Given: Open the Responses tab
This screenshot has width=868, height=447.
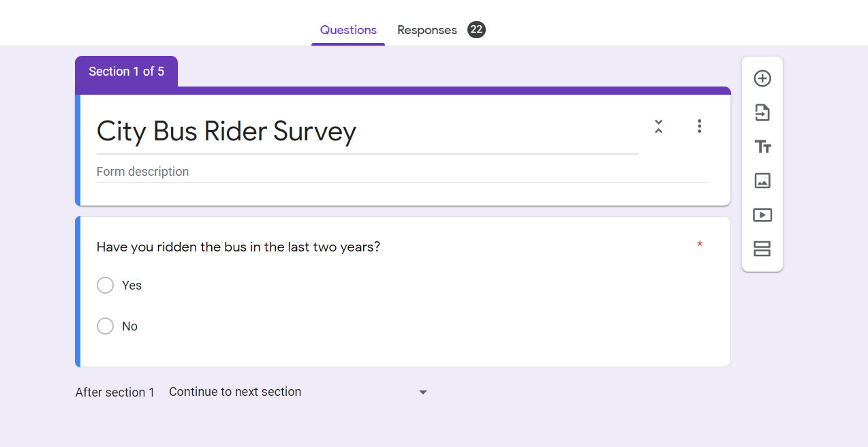Looking at the screenshot, I should 427,30.
